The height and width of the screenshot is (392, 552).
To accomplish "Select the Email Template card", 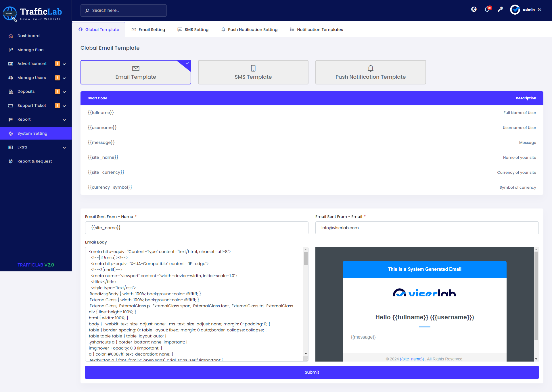I will pyautogui.click(x=135, y=72).
